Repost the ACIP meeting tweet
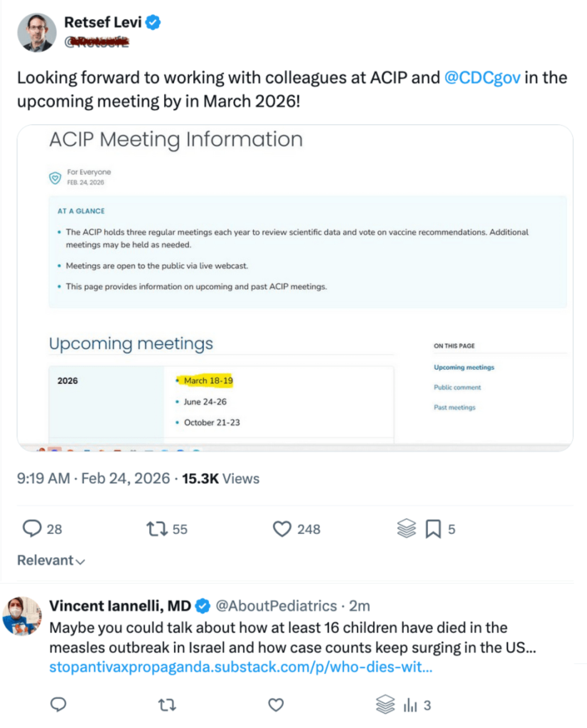This screenshot has width=587, height=728. (x=157, y=529)
